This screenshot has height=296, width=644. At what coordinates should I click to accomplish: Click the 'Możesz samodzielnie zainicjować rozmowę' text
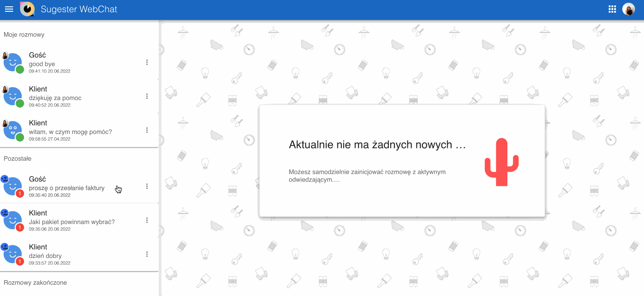pos(367,176)
